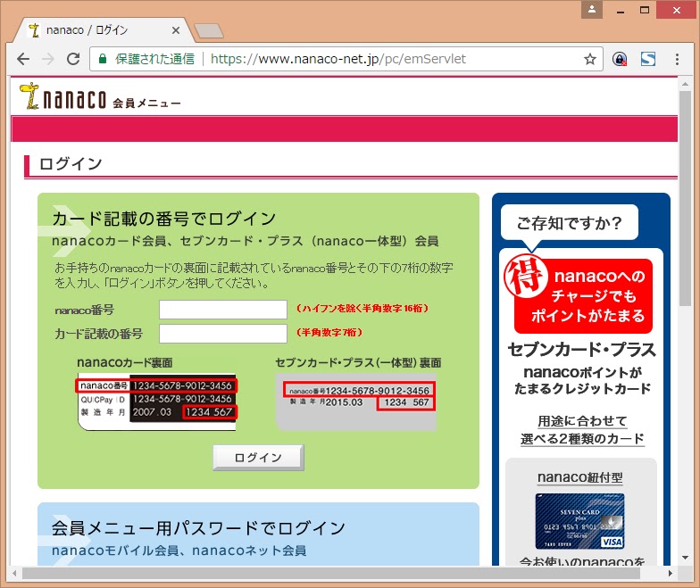The height and width of the screenshot is (588, 700).
Task: Open the nanaco紐付型 link
Action: [x=579, y=477]
